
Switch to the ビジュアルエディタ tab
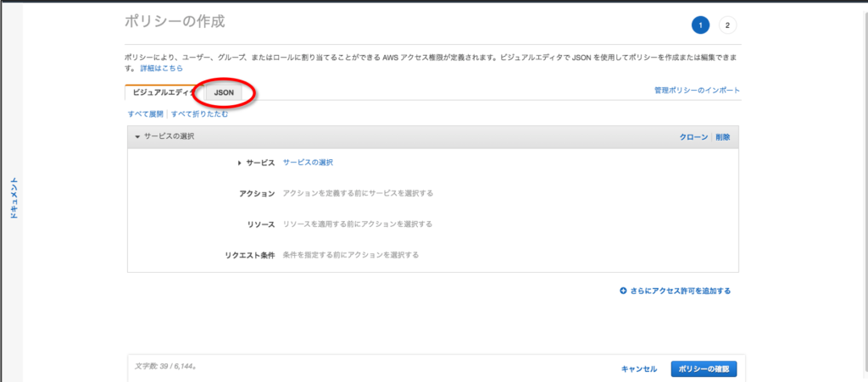tap(162, 91)
